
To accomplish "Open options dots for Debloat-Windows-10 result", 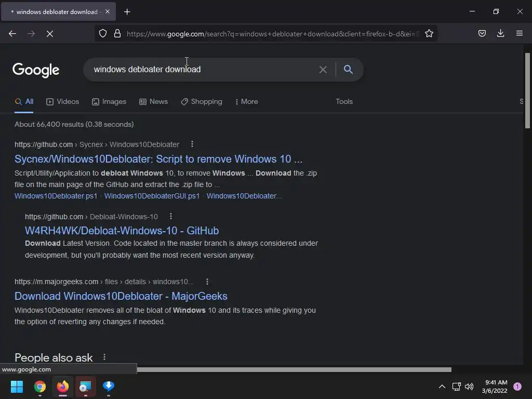I will click(170, 217).
